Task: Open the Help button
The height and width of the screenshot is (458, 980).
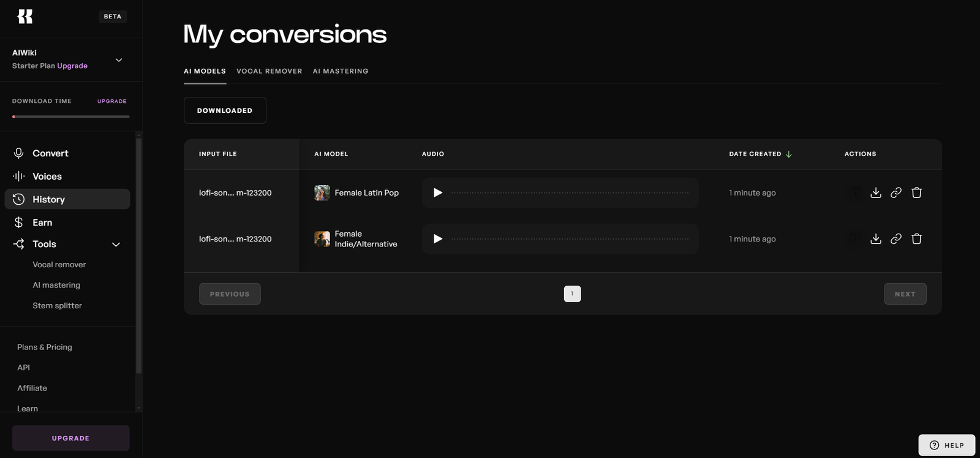Action: tap(946, 445)
